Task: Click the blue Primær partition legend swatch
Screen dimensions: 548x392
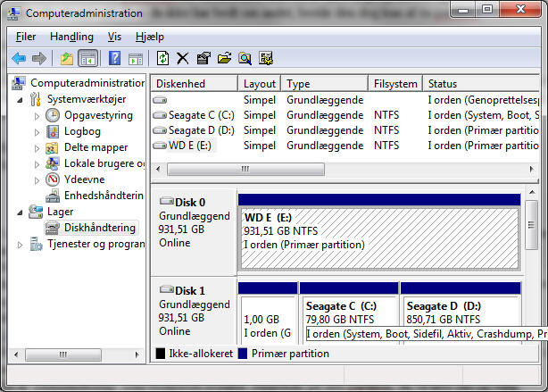Action: click(243, 354)
